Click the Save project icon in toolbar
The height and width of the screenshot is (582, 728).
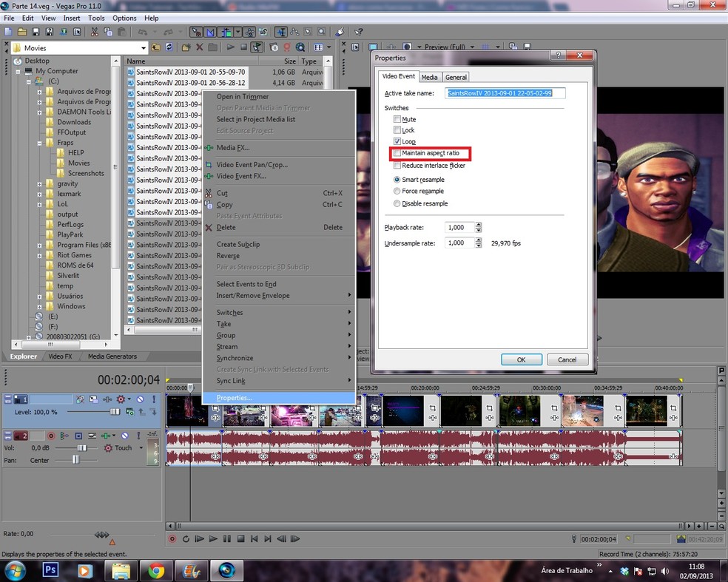(x=36, y=32)
